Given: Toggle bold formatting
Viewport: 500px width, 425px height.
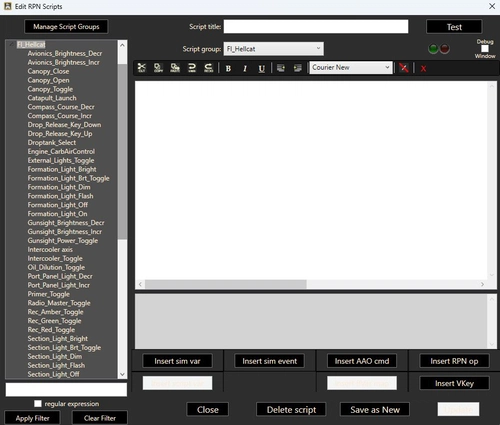Looking at the screenshot, I should coord(228,68).
